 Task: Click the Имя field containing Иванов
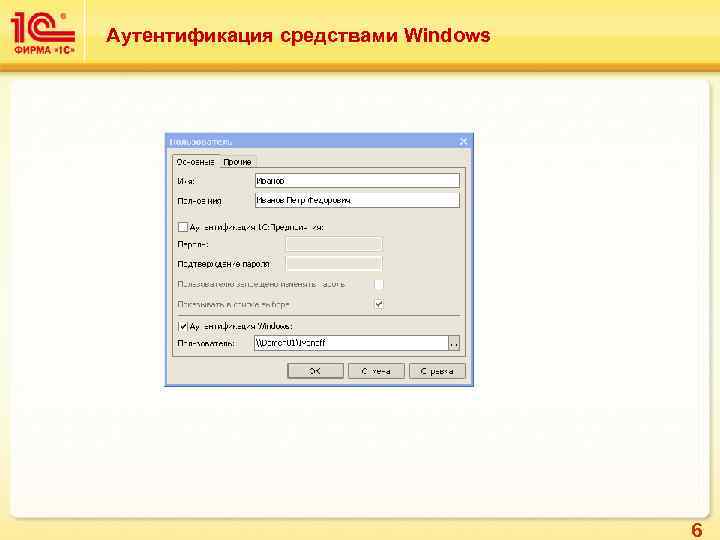click(357, 180)
